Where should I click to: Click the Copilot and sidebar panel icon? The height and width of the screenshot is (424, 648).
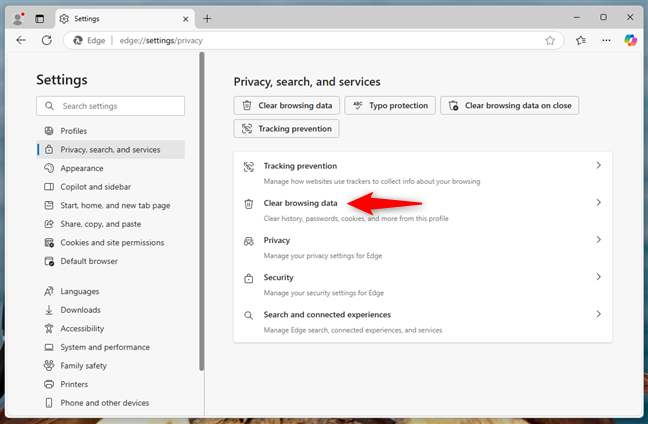pyautogui.click(x=49, y=187)
